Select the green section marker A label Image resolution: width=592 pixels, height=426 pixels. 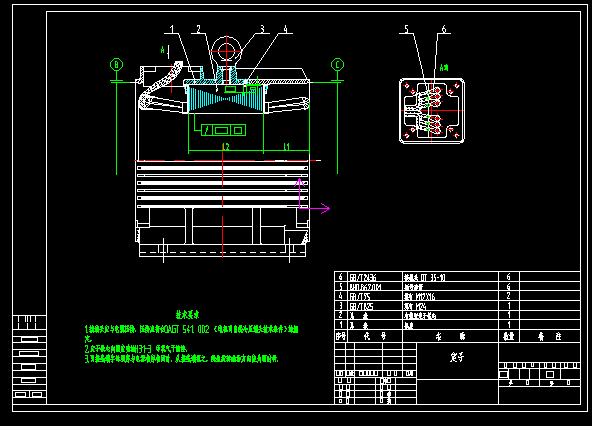click(163, 50)
